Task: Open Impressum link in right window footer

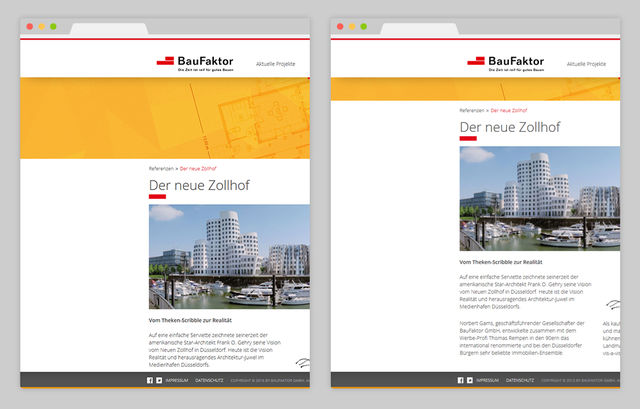Action: point(488,381)
